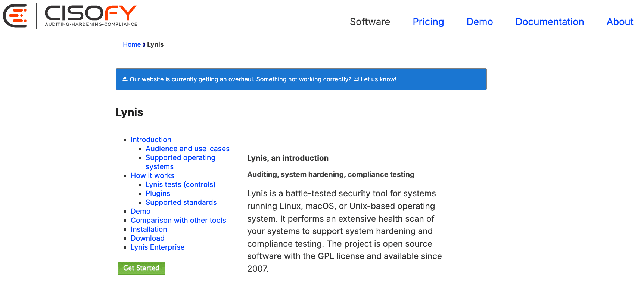Follow the Let us know! link
The height and width of the screenshot is (281, 644).
[379, 79]
